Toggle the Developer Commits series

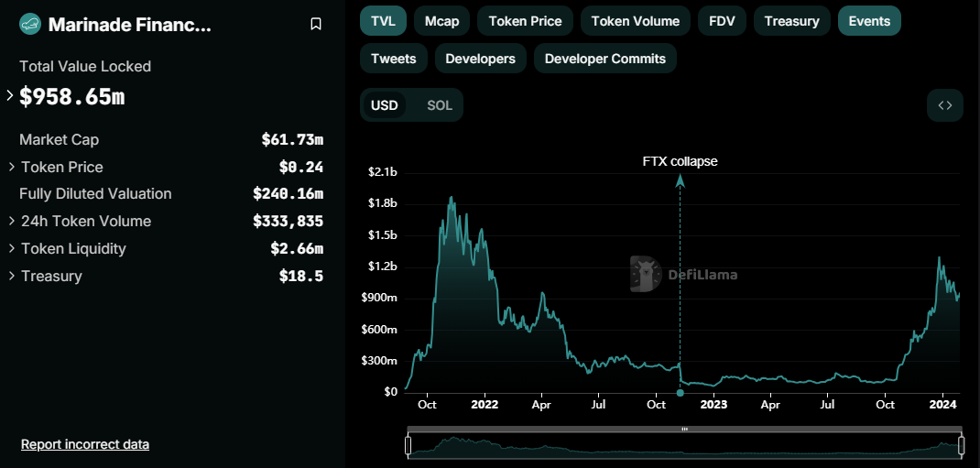pos(605,58)
